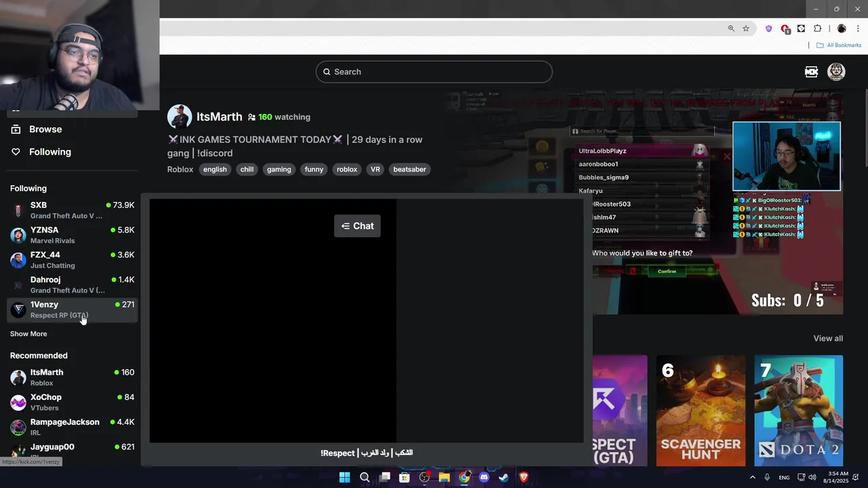Open Chrome's three-dot menu

858,28
